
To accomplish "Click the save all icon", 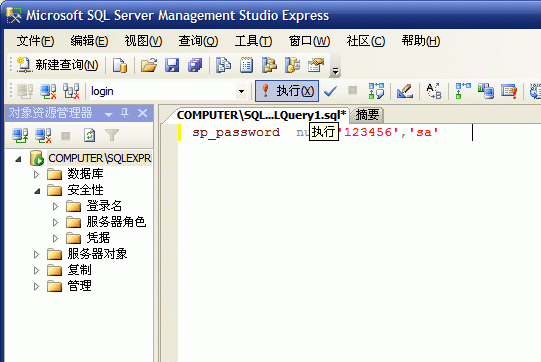I will 195,65.
